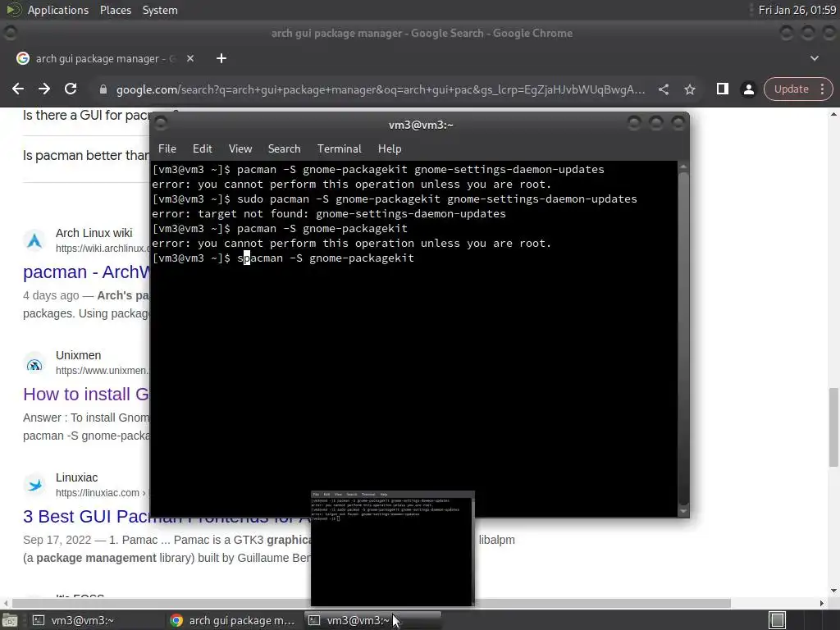840x630 pixels.
Task: Click the Linuxiac site name
Action: point(76,477)
